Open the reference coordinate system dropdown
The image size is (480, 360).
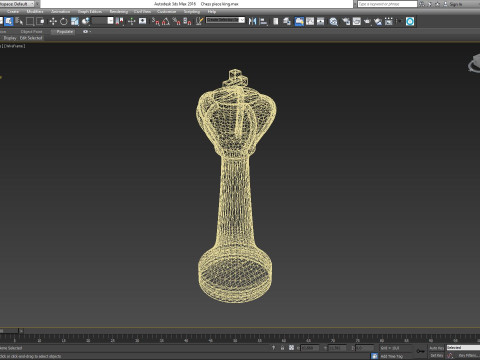point(103,21)
